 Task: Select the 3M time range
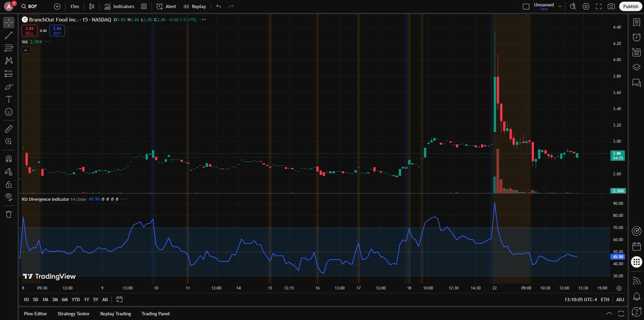(55, 300)
